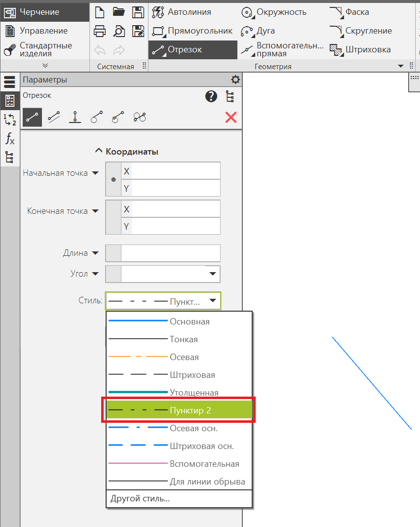The height and width of the screenshot is (527, 420).
Task: Open the fx variables panel in the sidebar
Action: pyautogui.click(x=10, y=139)
